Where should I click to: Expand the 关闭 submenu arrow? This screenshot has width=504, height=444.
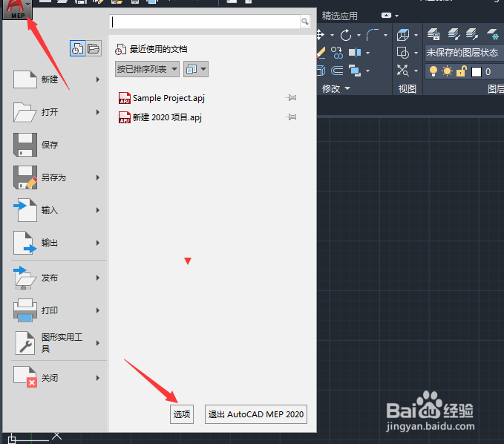98,378
